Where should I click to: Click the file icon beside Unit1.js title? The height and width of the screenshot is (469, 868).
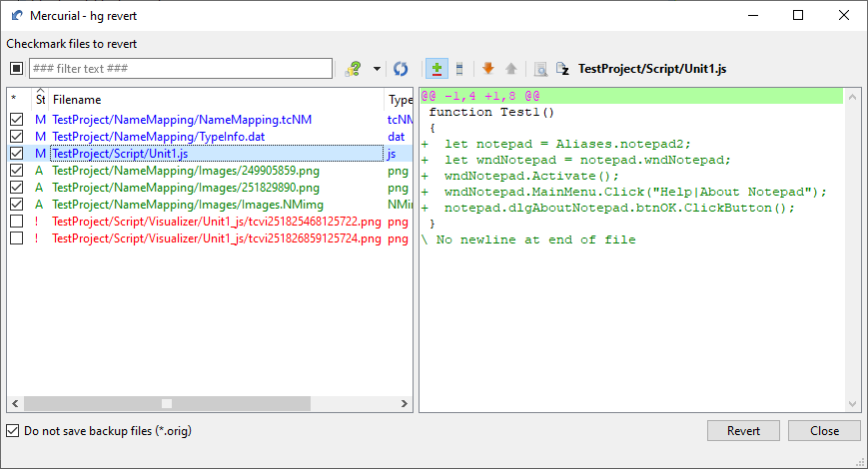pyautogui.click(x=562, y=69)
